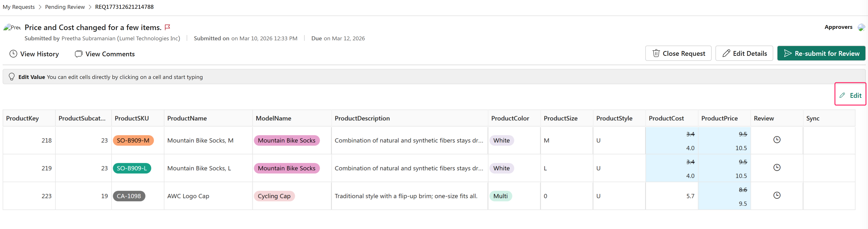The image size is (868, 229).
Task: Click the lightbulb Edit Value tip icon
Action: pos(12,77)
